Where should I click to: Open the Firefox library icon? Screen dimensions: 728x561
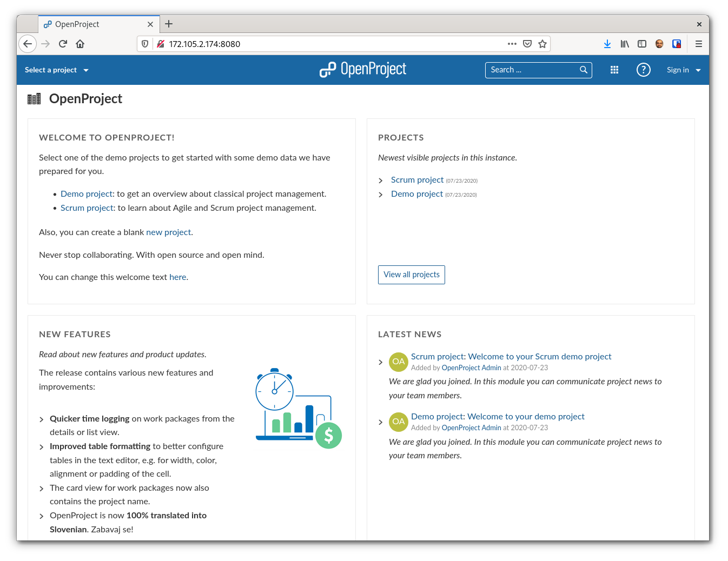pos(625,44)
